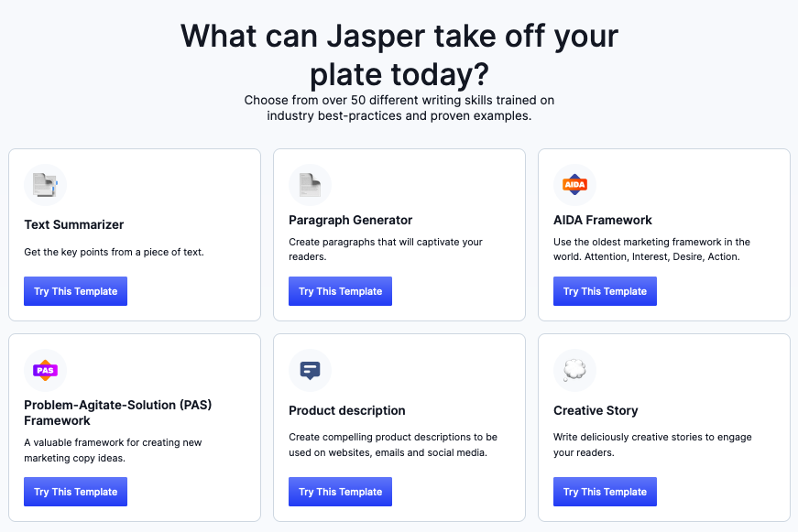Try the Creative Story template
The width and height of the screenshot is (798, 532).
coord(605,492)
